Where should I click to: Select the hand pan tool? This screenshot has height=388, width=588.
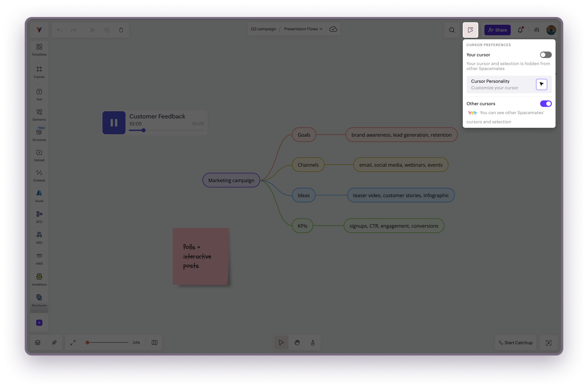[x=297, y=343]
